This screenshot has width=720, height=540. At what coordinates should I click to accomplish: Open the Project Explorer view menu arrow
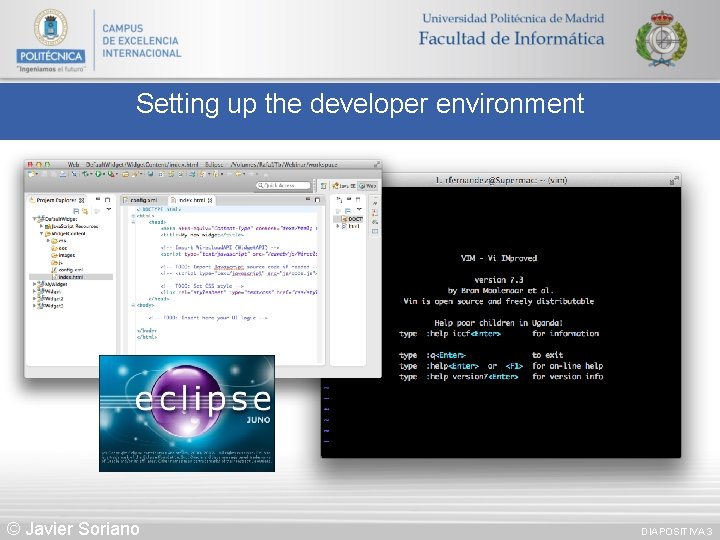[109, 210]
